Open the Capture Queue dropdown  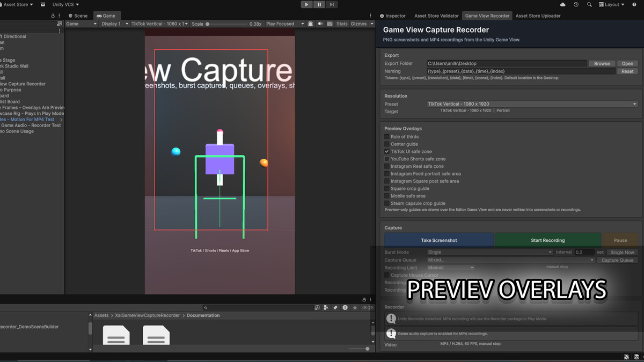coord(511,260)
